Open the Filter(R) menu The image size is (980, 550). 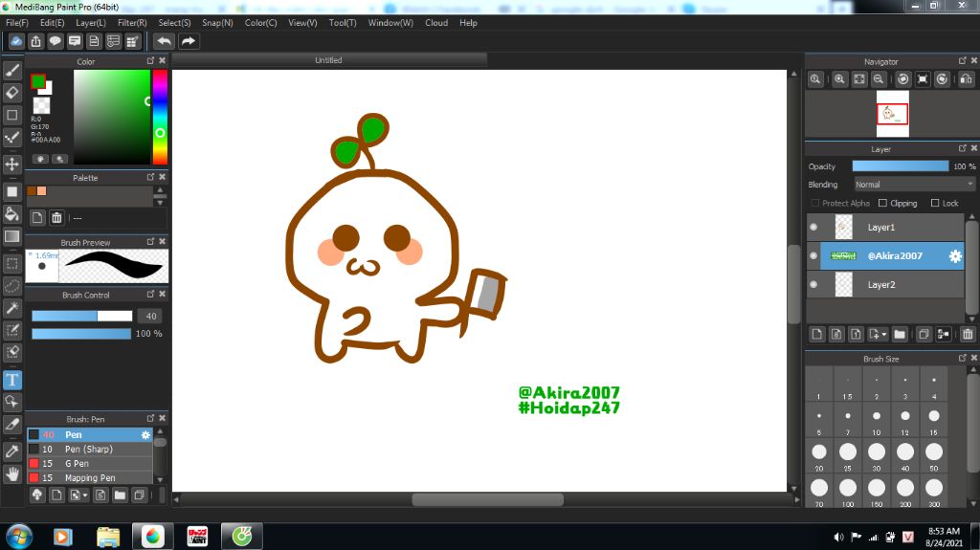[x=132, y=23]
